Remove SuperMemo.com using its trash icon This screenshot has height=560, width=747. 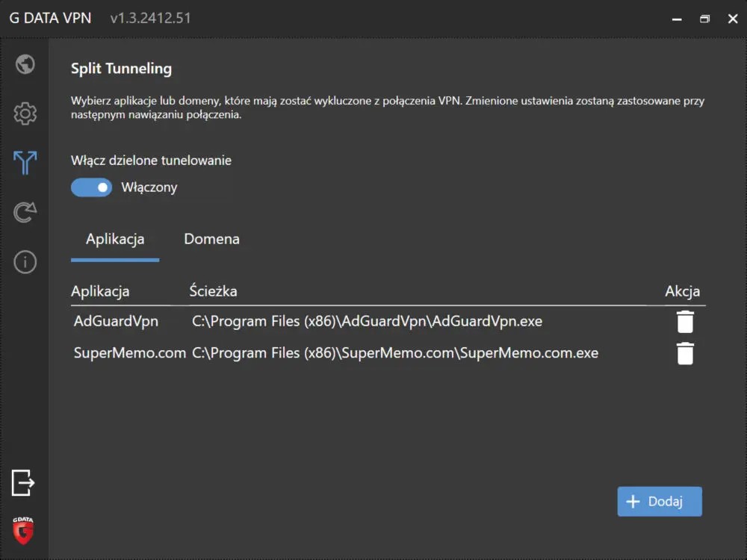[684, 353]
